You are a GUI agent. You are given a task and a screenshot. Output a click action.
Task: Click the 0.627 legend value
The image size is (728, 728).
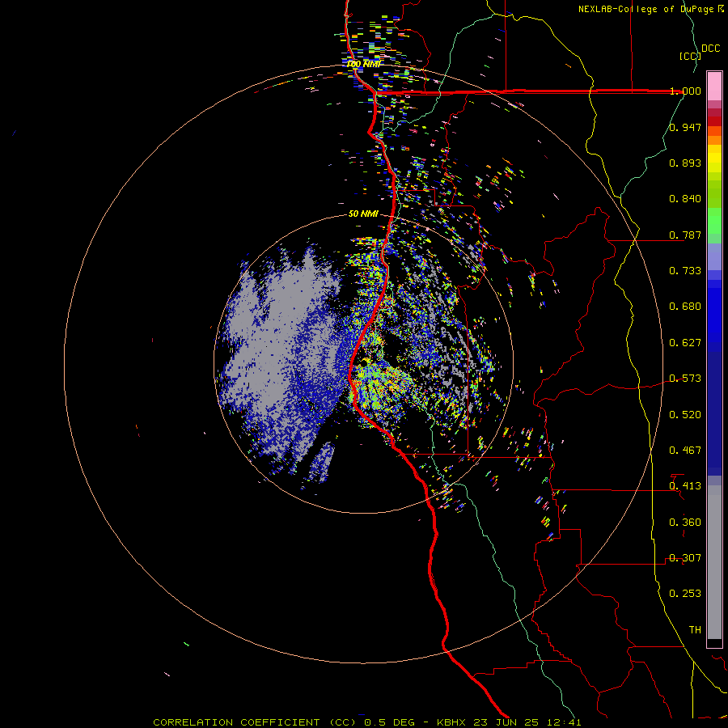pos(685,343)
